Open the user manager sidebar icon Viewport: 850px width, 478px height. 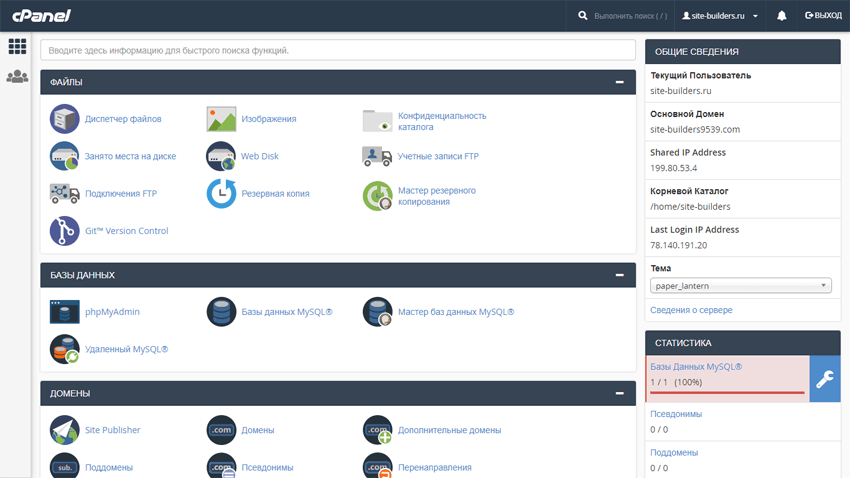click(x=17, y=77)
